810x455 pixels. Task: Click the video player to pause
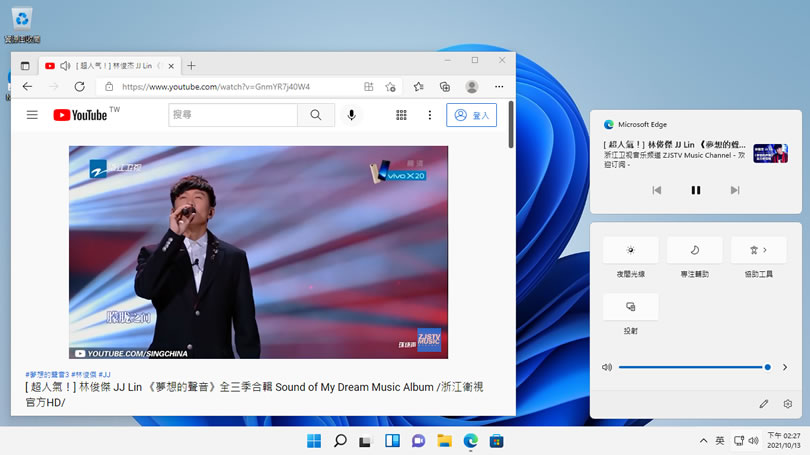(258, 252)
